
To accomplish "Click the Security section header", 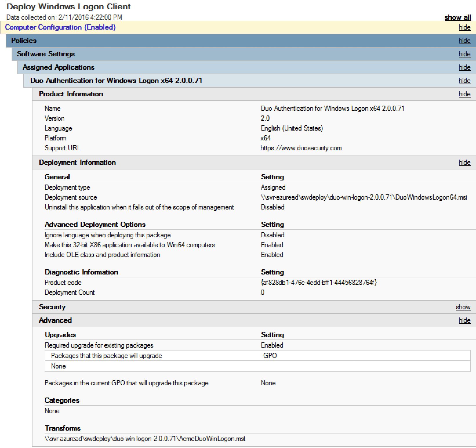I will 52,307.
